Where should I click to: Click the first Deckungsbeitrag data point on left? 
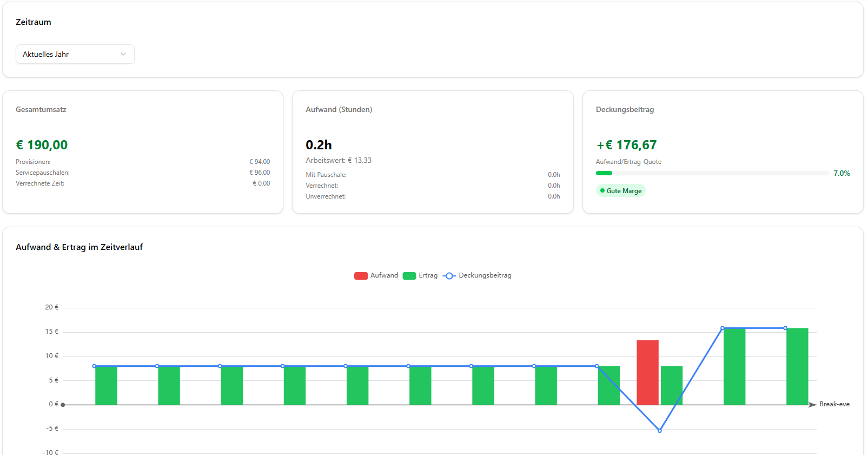pos(94,366)
